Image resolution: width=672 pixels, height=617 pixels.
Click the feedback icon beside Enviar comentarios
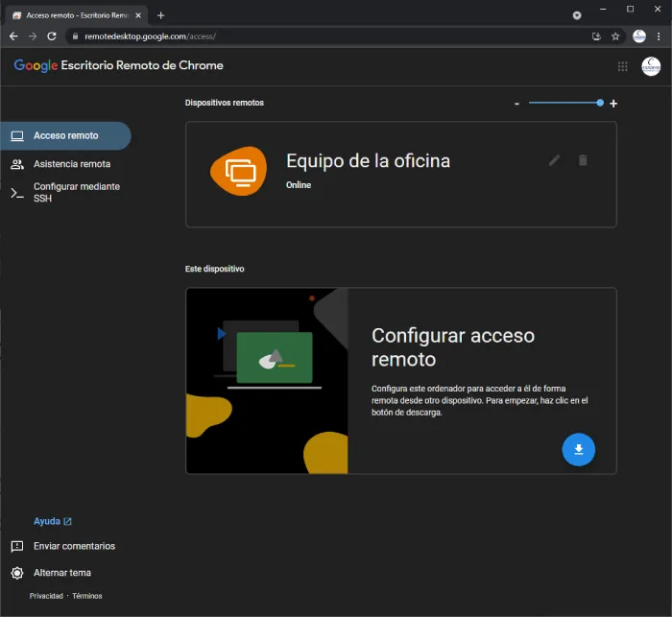17,546
